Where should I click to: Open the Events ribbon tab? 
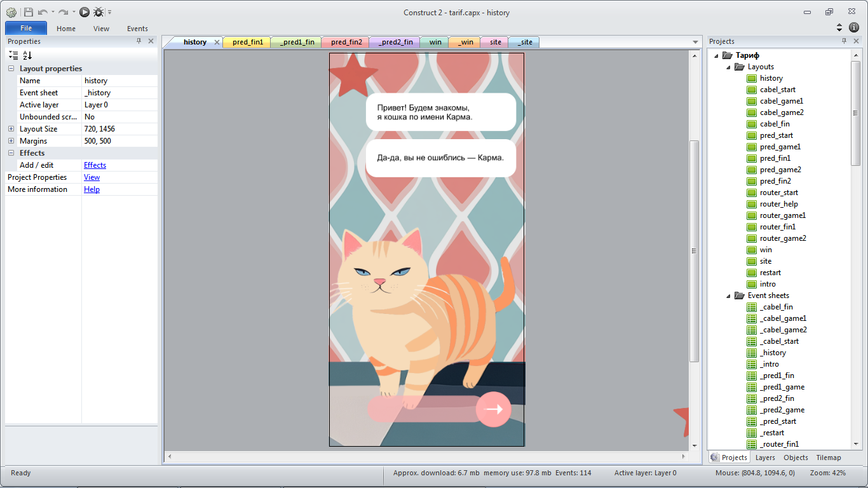[x=137, y=29]
